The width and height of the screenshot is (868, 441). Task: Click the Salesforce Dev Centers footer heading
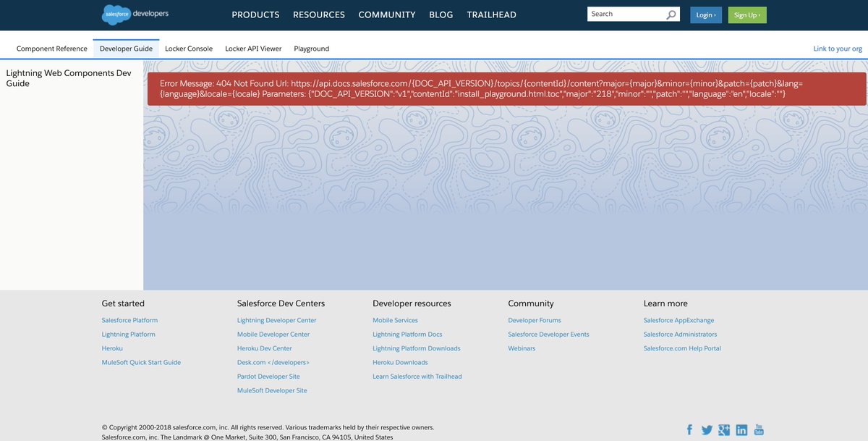281,303
